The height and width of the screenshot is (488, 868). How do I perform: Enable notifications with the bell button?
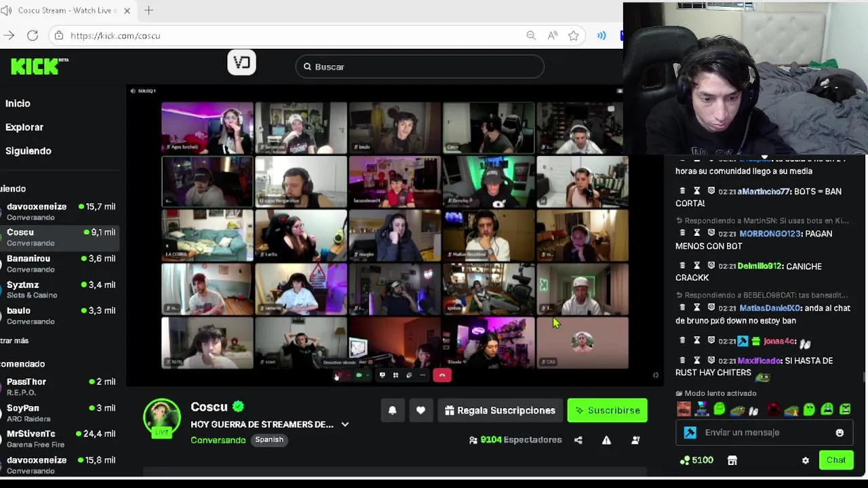click(392, 410)
